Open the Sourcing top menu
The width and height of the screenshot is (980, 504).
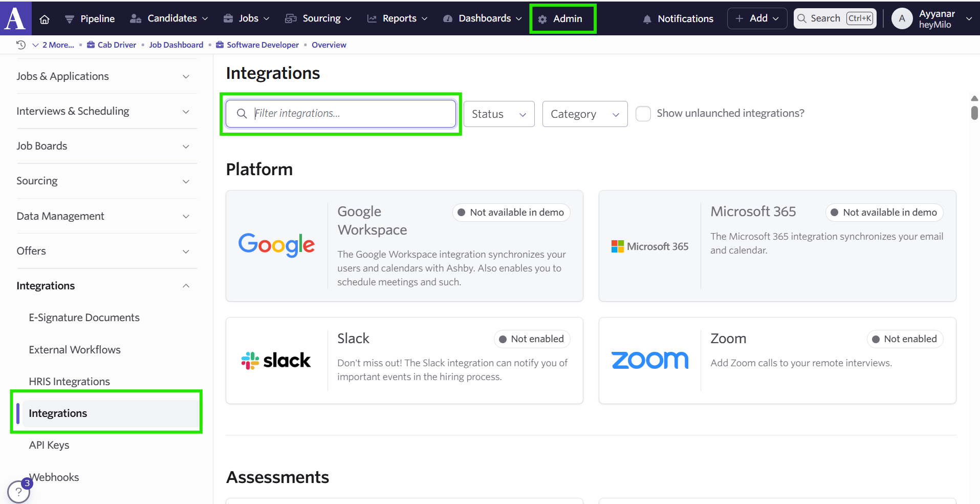[318, 18]
